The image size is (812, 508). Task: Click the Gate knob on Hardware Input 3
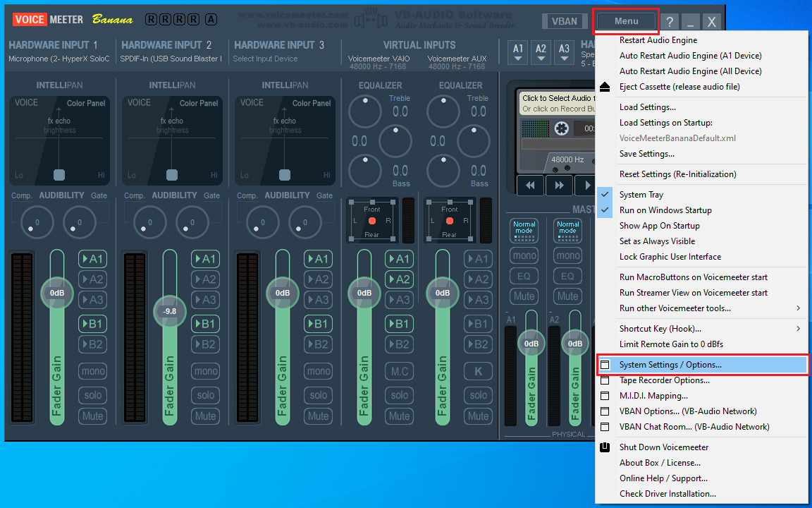pyautogui.click(x=305, y=222)
